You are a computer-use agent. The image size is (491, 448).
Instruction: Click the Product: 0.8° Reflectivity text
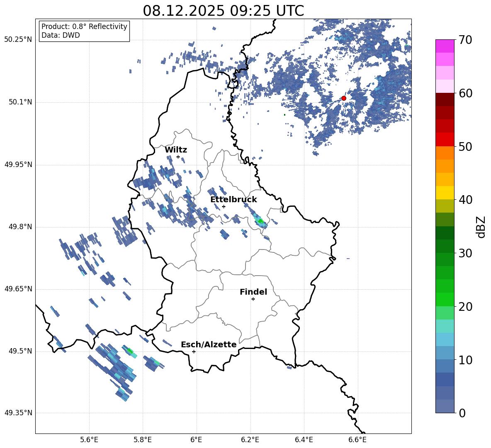coord(84,27)
